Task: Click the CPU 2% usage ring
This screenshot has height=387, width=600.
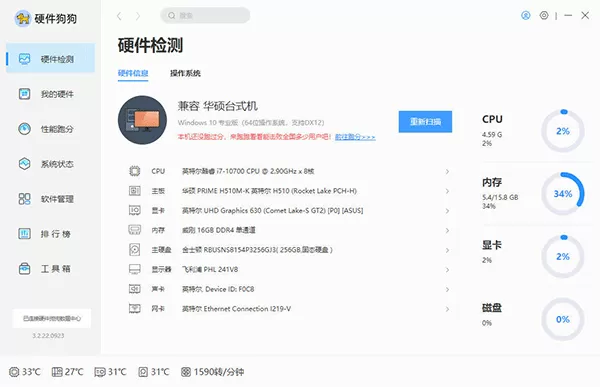Action: click(562, 131)
